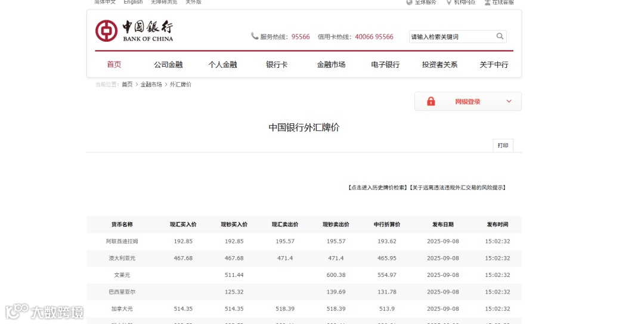Click the 发布时间 column header
The image size is (644, 324).
(497, 225)
